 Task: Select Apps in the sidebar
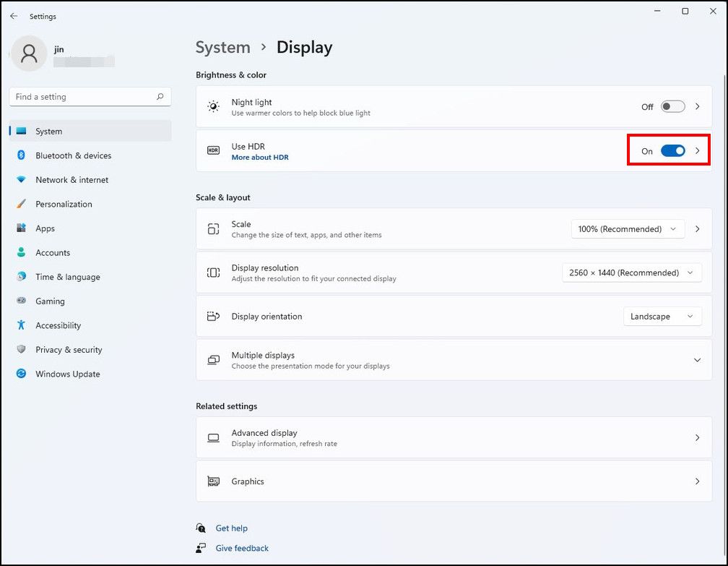[45, 228]
